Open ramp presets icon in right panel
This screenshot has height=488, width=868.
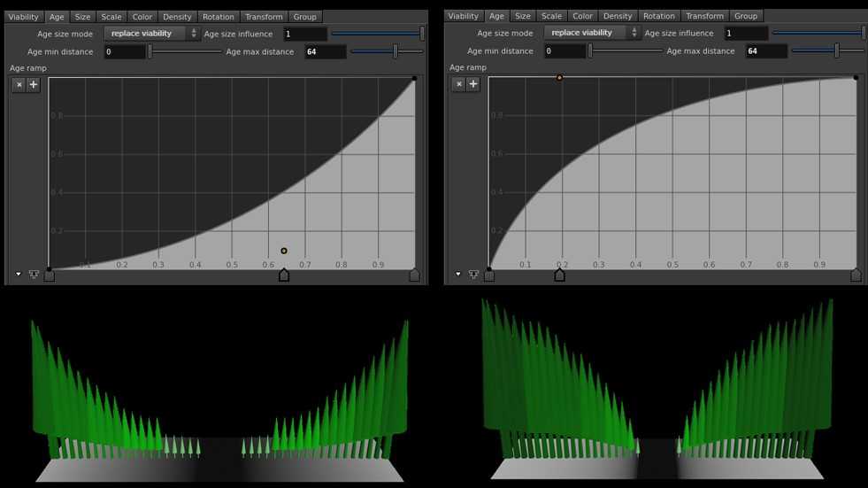473,275
